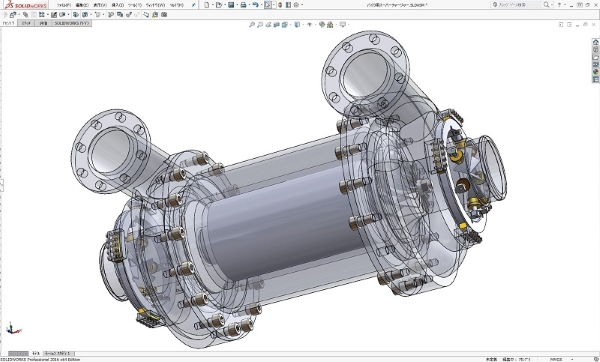Click the Edit Appearance color sphere icon
The image size is (600, 362).
click(x=322, y=24)
